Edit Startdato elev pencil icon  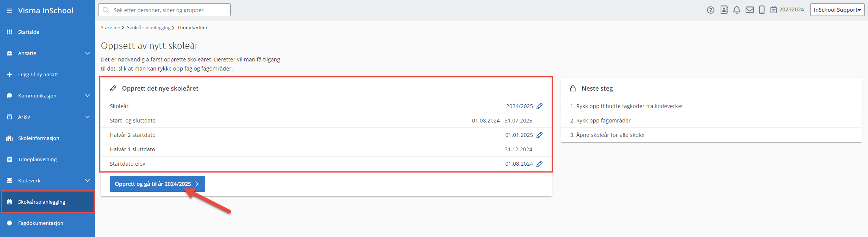[x=540, y=164]
